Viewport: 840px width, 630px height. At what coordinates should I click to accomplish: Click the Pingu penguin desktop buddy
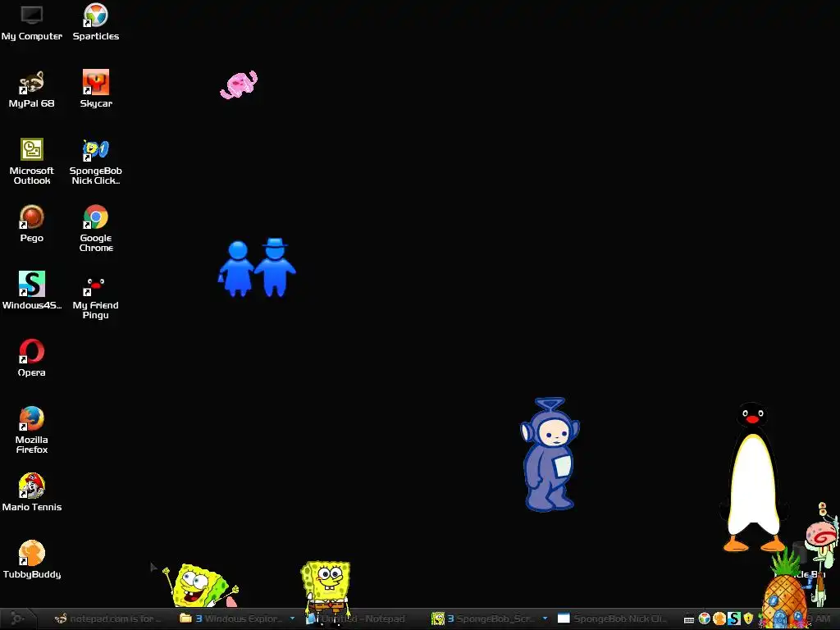753,477
